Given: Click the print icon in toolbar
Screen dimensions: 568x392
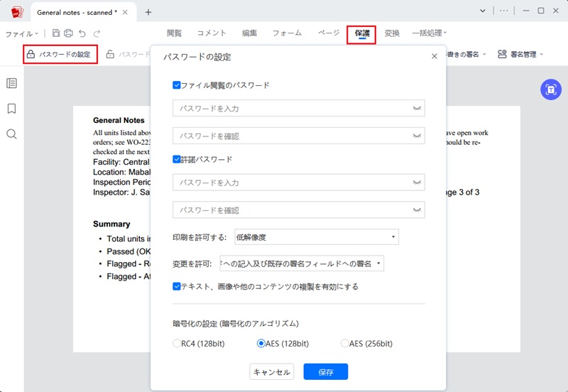Looking at the screenshot, I should [68, 33].
